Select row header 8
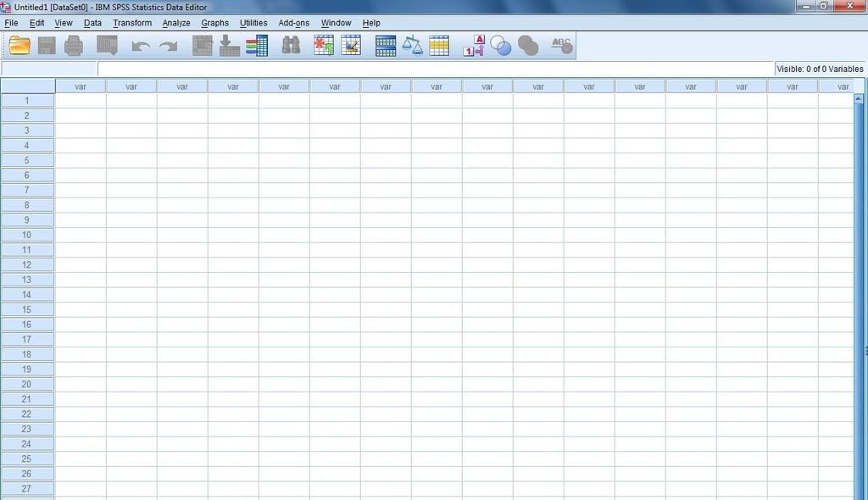Image resolution: width=868 pixels, height=500 pixels. 27,205
